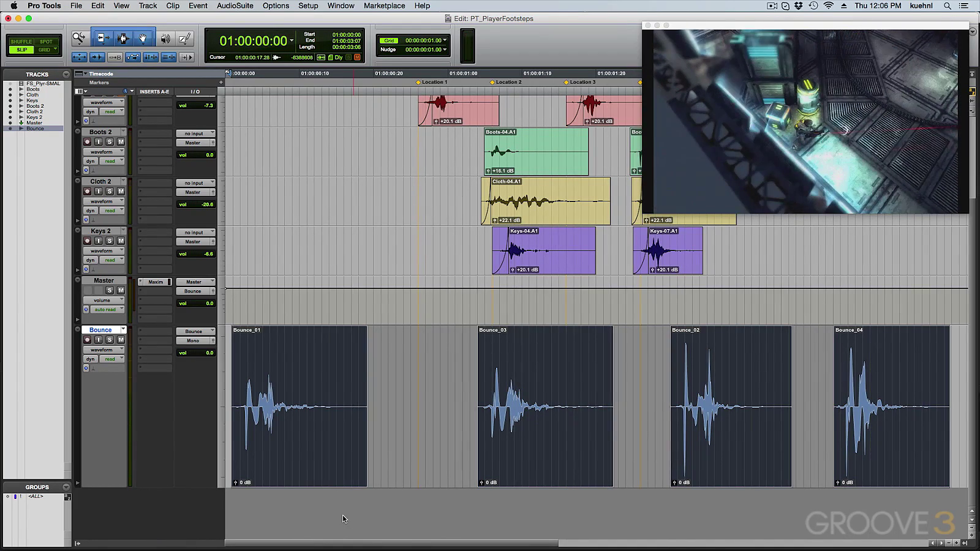
Task: Select the Scrubber speaker tool
Action: pos(165,39)
